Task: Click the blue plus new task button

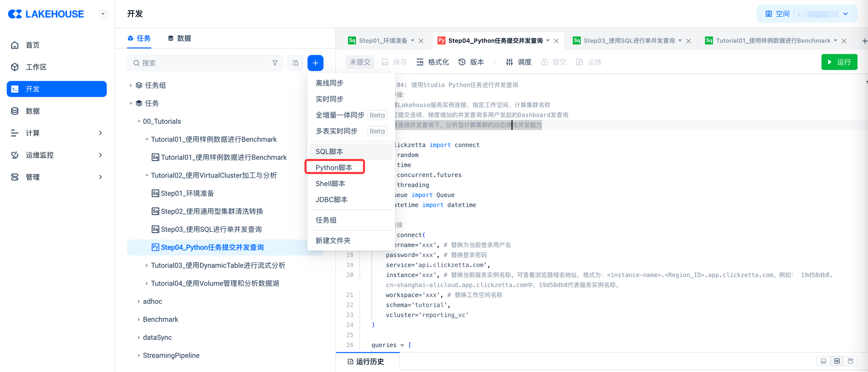Action: [315, 63]
